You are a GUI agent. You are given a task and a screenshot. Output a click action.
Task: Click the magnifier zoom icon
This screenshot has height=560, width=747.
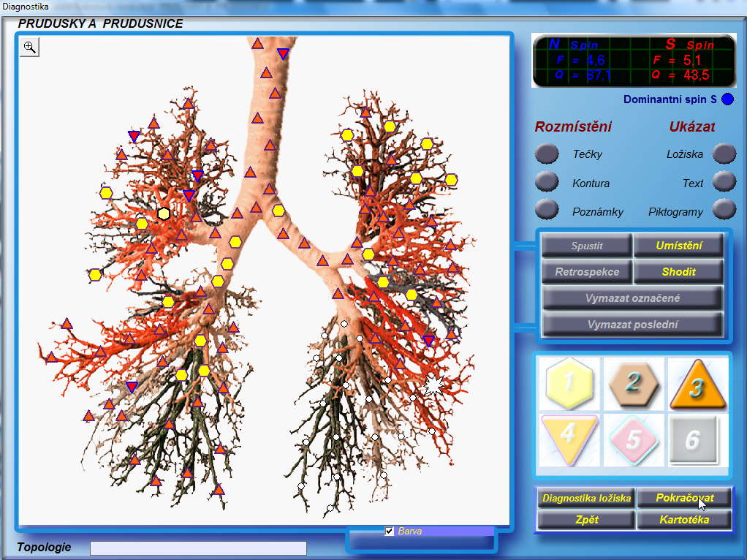coord(29,48)
